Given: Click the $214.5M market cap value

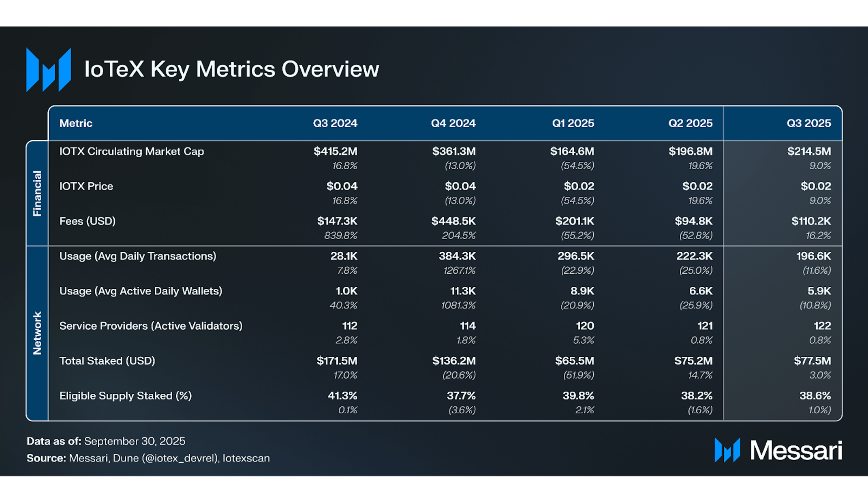Looking at the screenshot, I should 808,151.
